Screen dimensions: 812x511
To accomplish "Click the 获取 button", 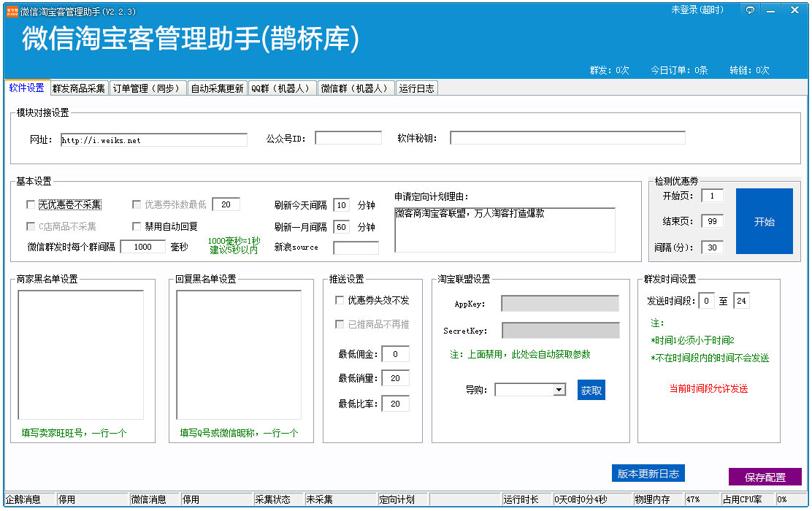I will click(x=591, y=391).
